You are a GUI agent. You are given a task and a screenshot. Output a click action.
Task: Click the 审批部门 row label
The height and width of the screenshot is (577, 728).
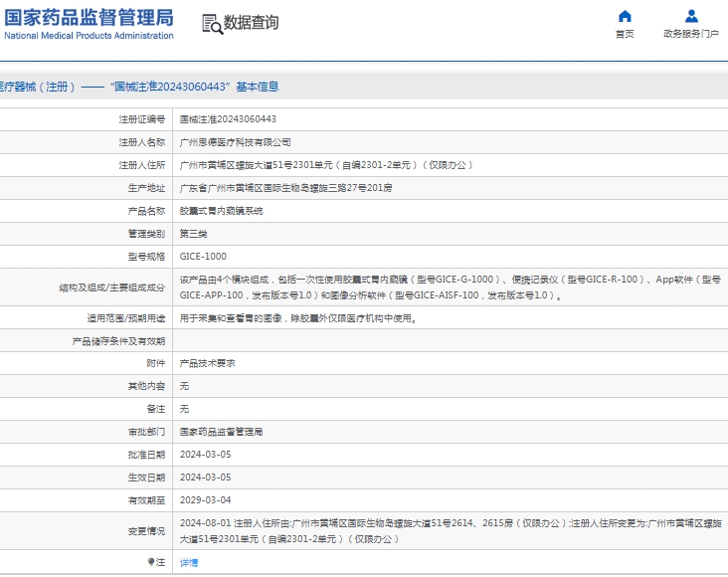click(x=146, y=432)
